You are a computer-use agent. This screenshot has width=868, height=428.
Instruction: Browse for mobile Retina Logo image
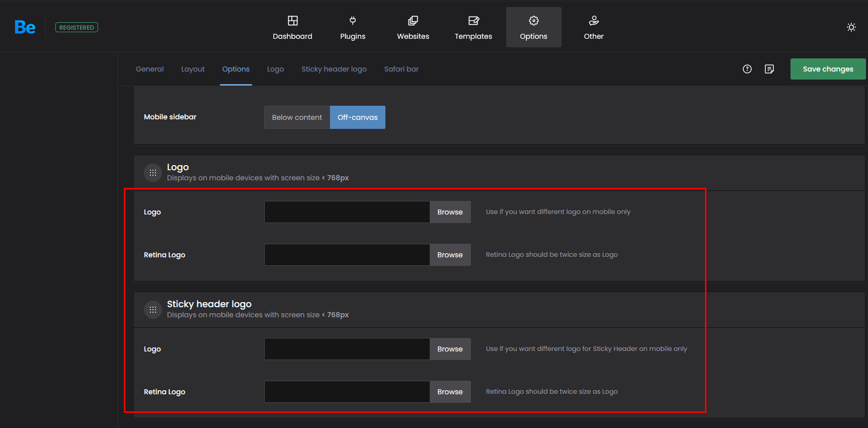coord(450,255)
